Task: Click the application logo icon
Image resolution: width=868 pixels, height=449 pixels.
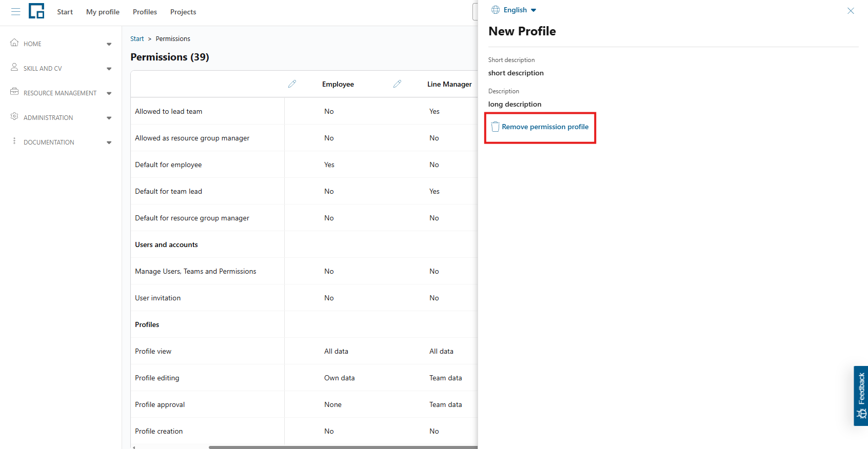Action: (36, 11)
